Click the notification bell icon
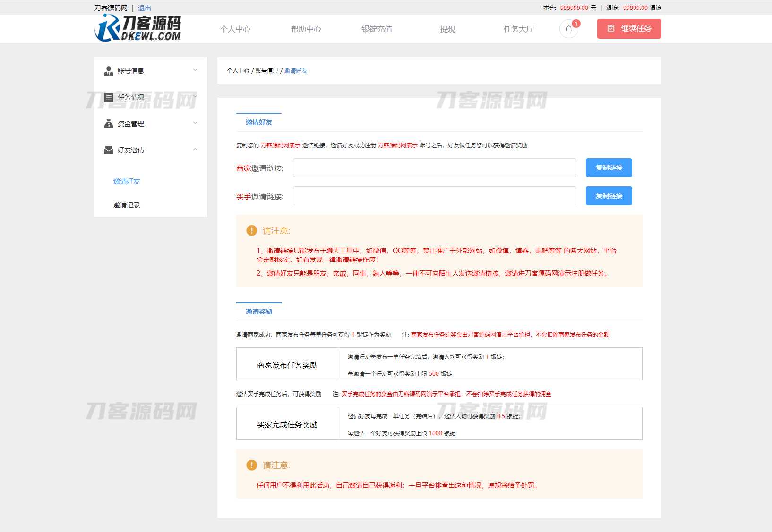The height and width of the screenshot is (532, 772). click(x=568, y=29)
